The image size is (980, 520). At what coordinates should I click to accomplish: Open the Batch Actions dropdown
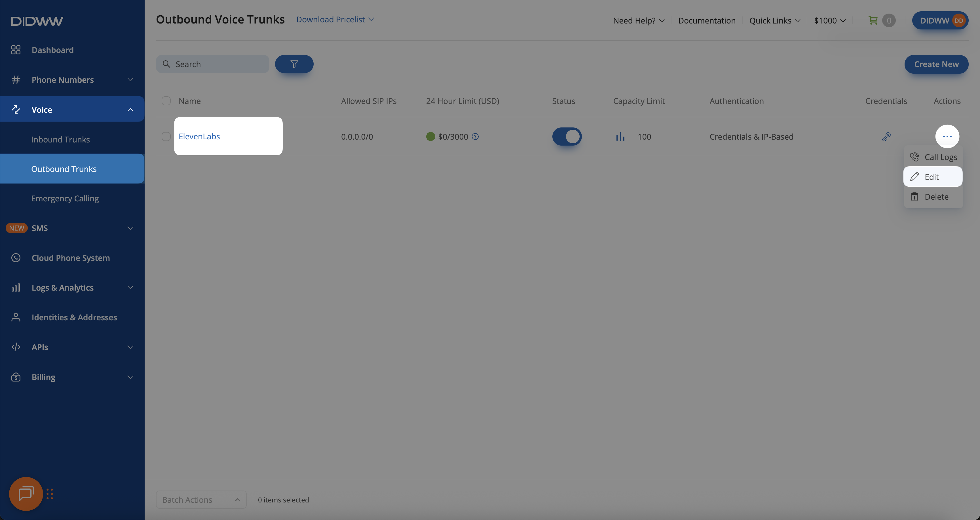click(201, 500)
